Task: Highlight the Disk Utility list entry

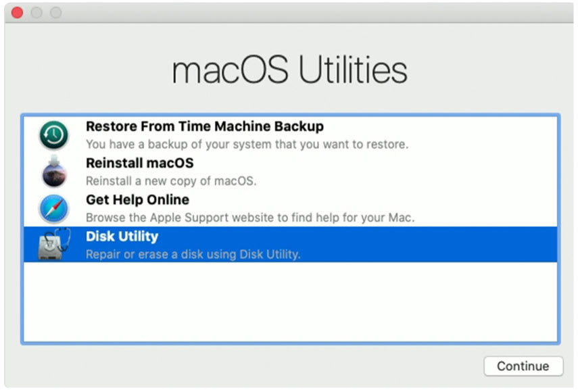Action: pos(124,237)
